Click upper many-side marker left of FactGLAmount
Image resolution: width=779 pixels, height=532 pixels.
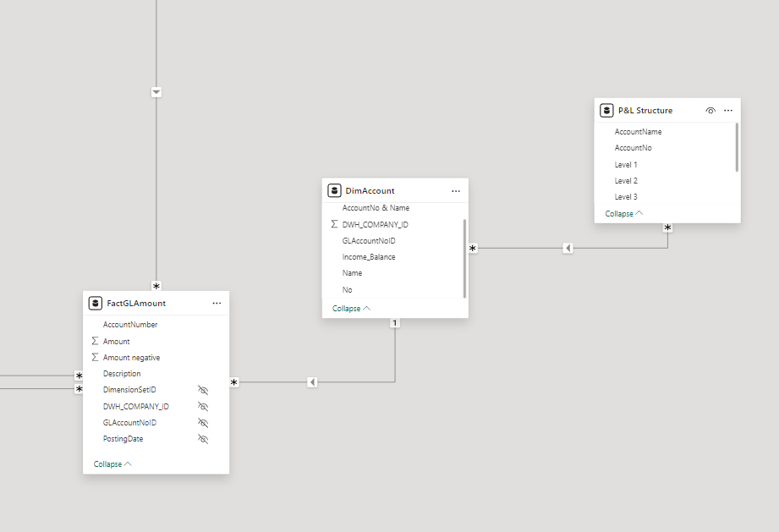click(x=79, y=376)
